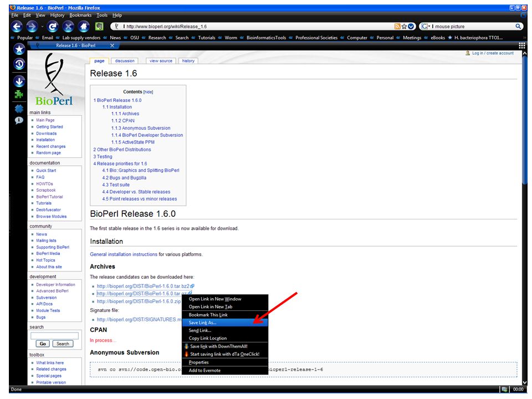
Task: Click the blue gear-shaped sidebar icon
Action: pyautogui.click(x=19, y=109)
